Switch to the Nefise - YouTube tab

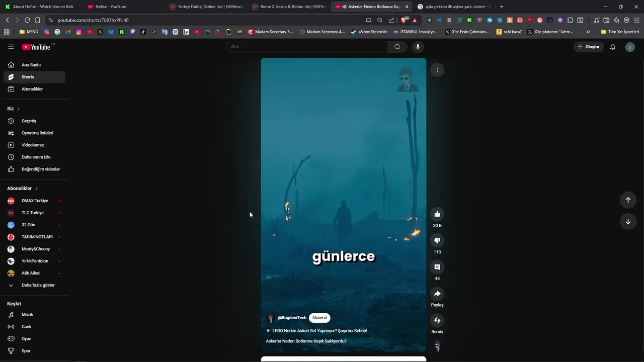(124, 7)
